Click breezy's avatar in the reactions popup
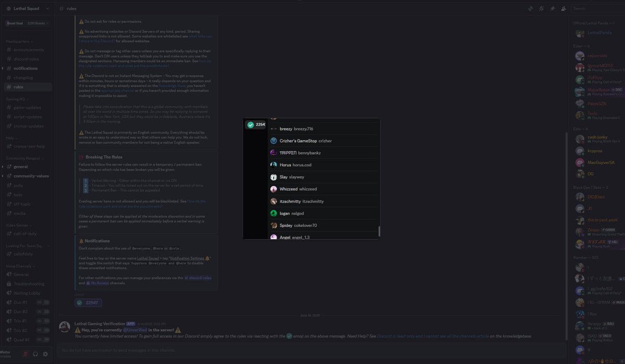Image resolution: width=625 pixels, height=364 pixels. pos(273,129)
